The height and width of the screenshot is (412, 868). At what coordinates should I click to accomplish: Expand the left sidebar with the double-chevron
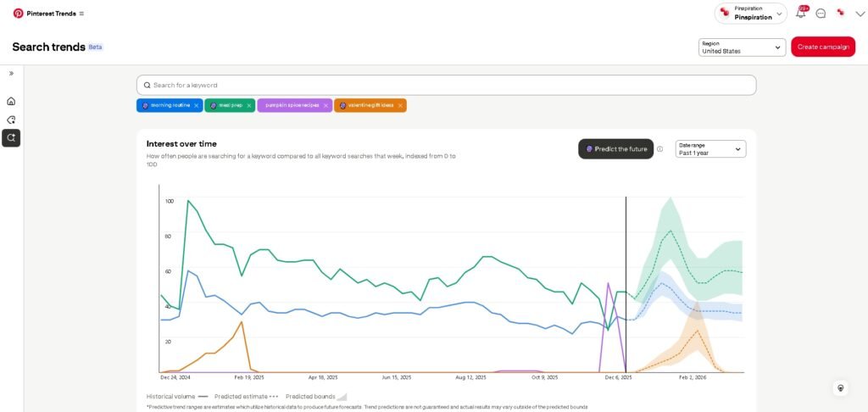[x=11, y=73]
